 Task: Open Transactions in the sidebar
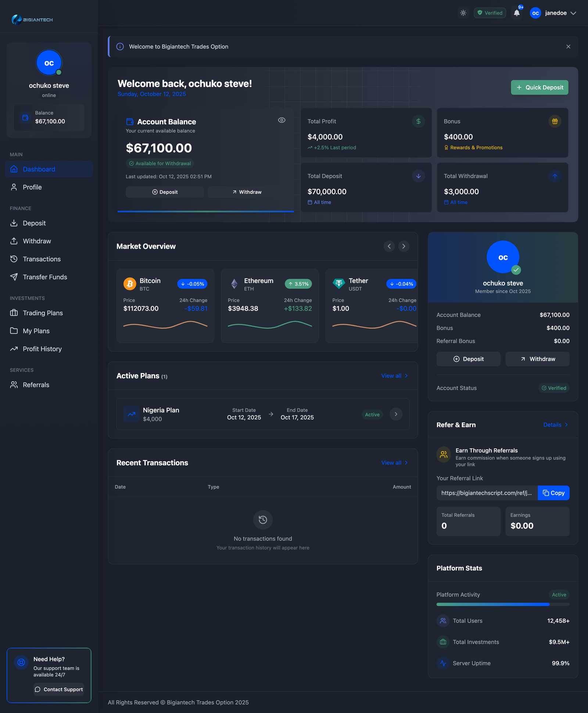[x=42, y=259]
